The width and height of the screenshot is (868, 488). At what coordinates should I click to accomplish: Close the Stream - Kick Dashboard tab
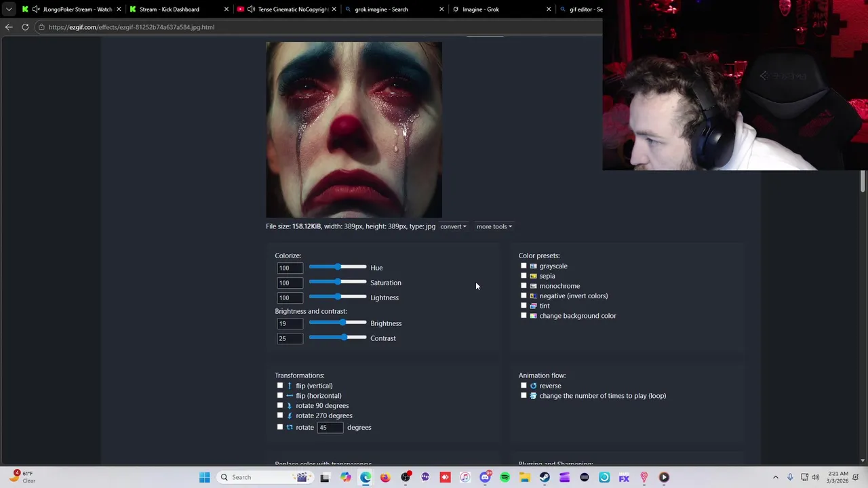(226, 9)
